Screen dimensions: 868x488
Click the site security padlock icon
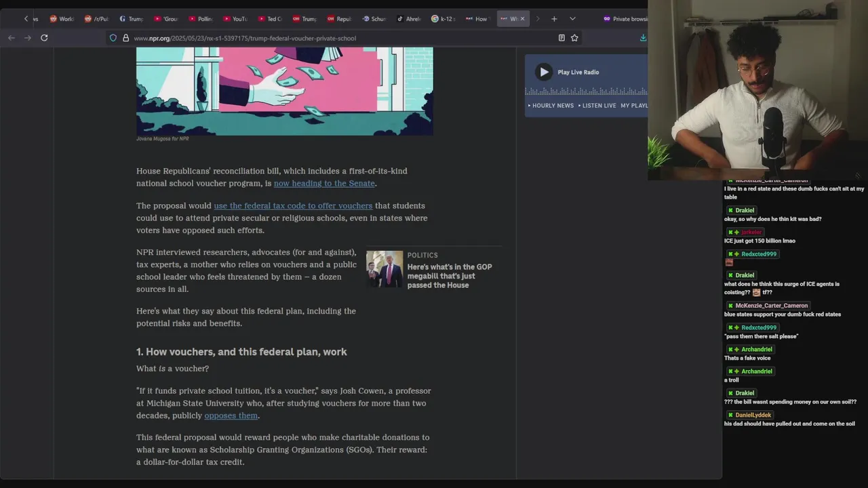(125, 38)
